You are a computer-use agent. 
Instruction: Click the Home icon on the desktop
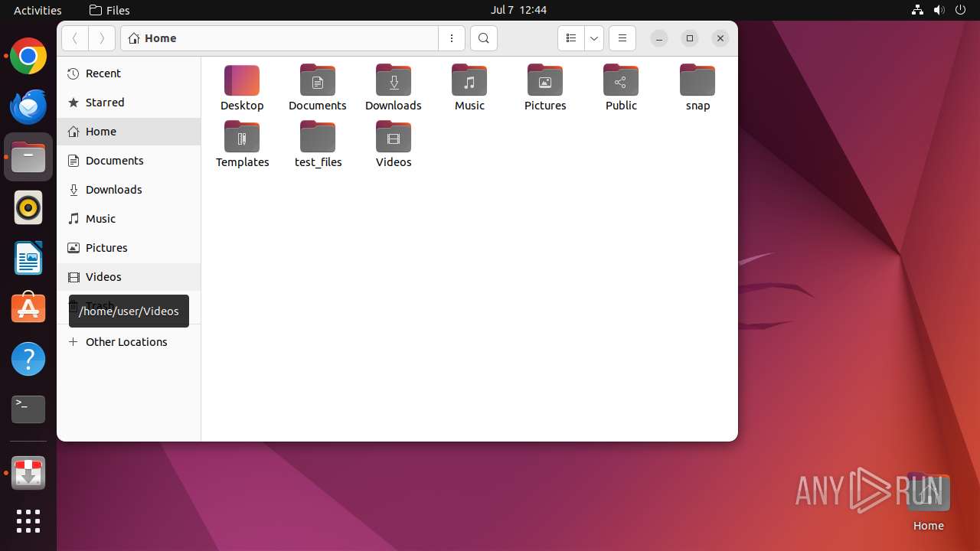[928, 501]
